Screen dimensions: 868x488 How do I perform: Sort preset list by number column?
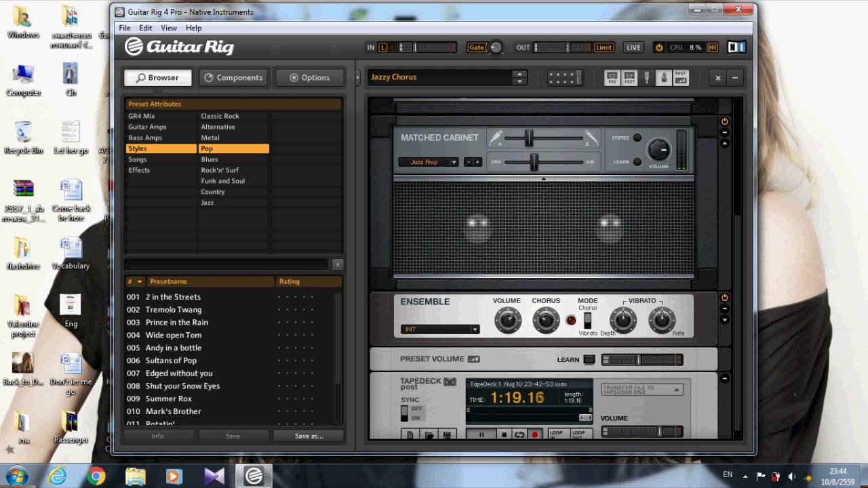click(135, 281)
